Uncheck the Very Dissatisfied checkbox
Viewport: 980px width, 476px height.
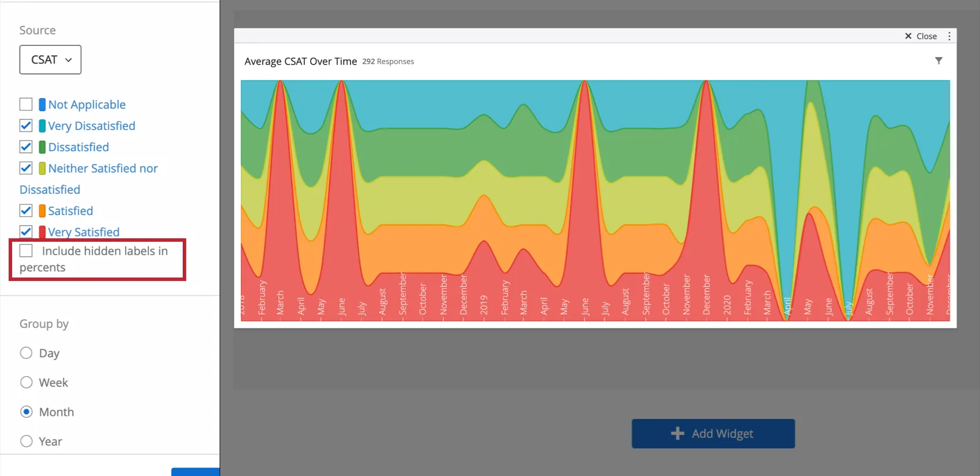point(26,126)
